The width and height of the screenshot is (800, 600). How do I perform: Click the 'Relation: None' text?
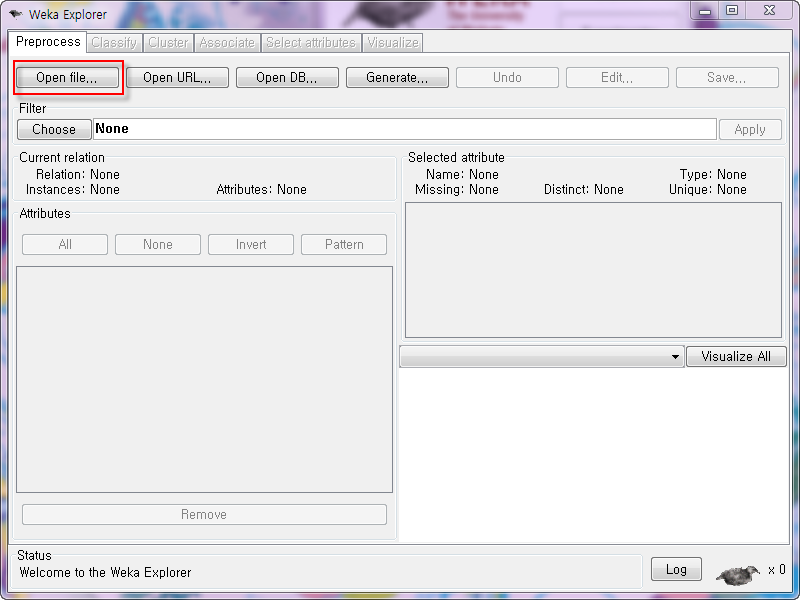[x=78, y=174]
